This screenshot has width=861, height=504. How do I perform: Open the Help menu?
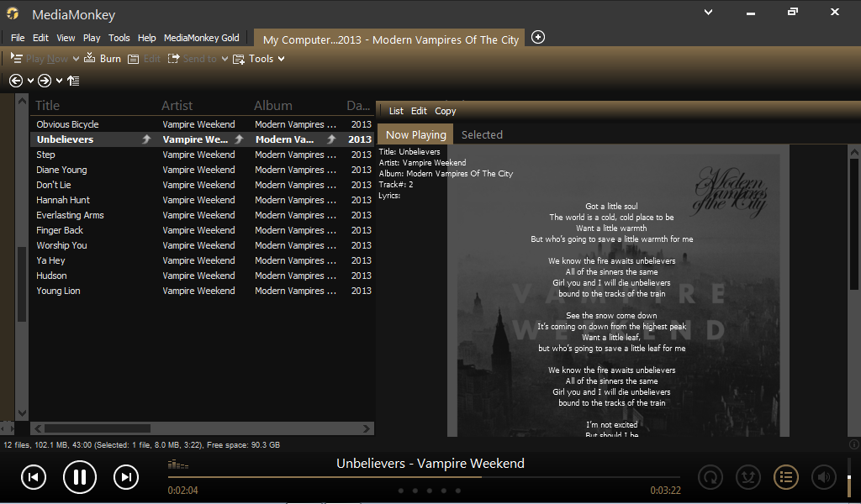(146, 38)
